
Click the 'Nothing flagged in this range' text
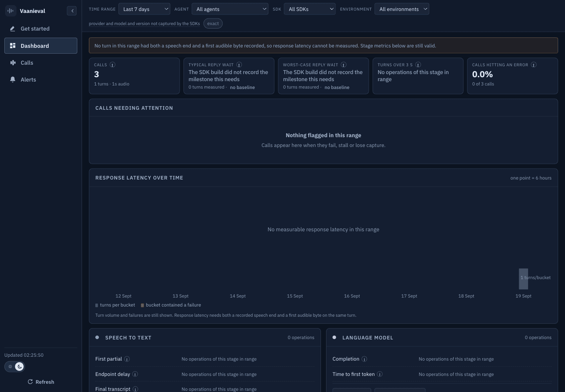coord(323,135)
